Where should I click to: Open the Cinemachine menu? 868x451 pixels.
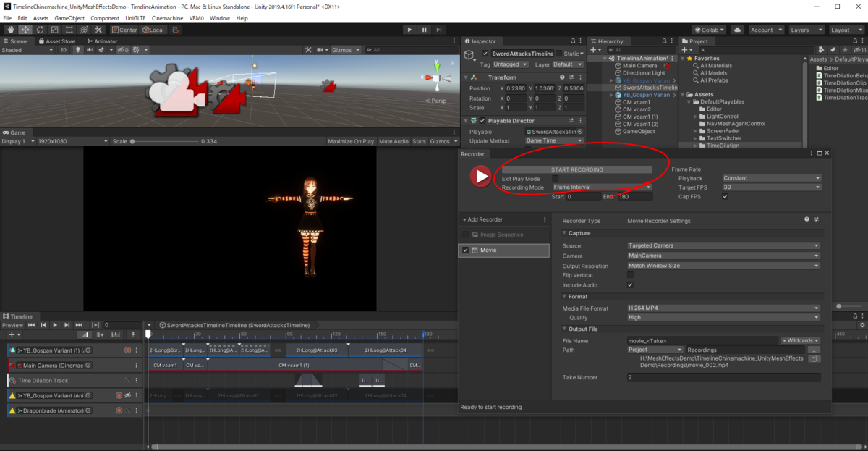tap(167, 18)
